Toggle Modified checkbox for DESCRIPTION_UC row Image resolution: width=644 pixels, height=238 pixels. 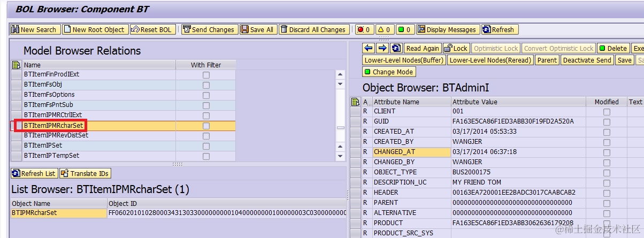[607, 183]
